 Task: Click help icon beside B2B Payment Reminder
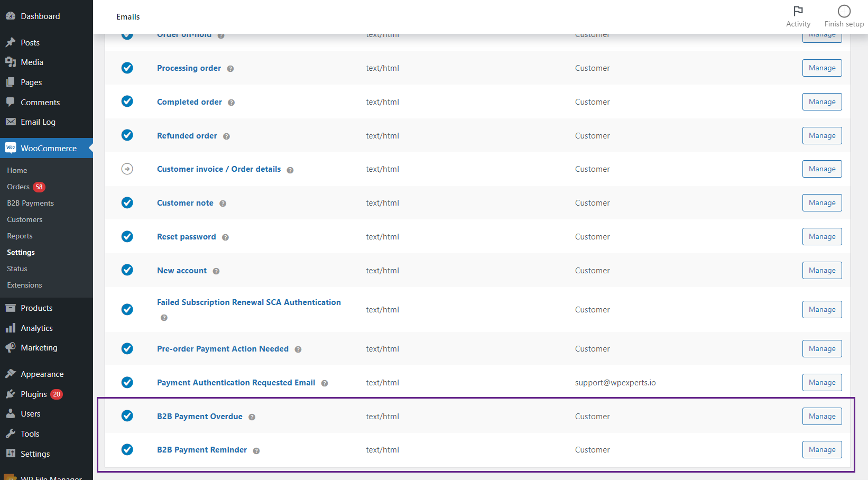256,451
